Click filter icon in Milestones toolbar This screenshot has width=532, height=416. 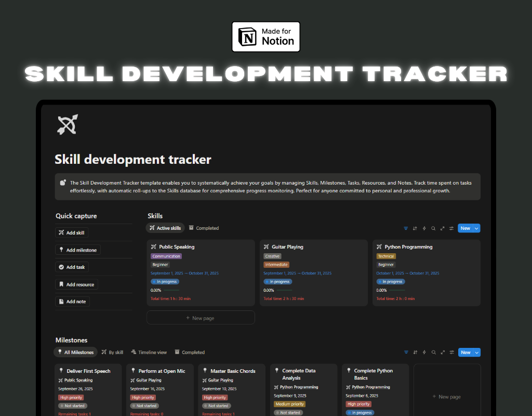[x=406, y=353]
